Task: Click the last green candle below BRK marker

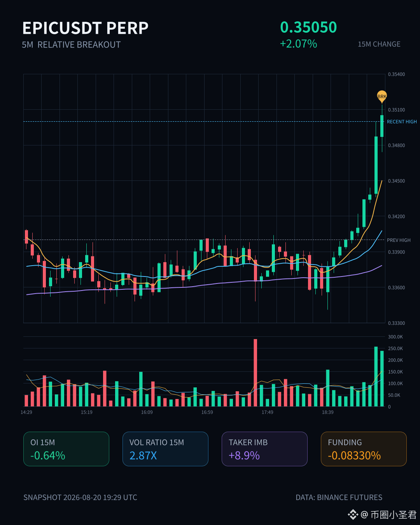Action: pyautogui.click(x=382, y=126)
